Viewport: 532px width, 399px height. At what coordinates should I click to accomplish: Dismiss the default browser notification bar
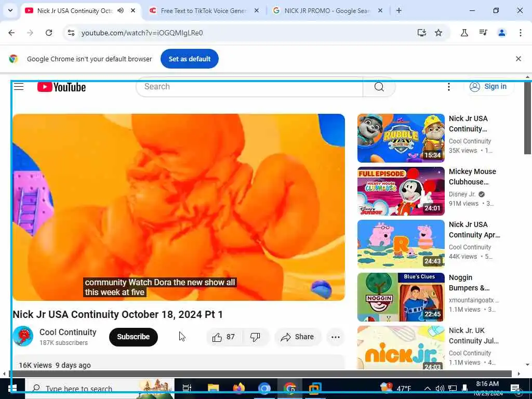pos(518,59)
